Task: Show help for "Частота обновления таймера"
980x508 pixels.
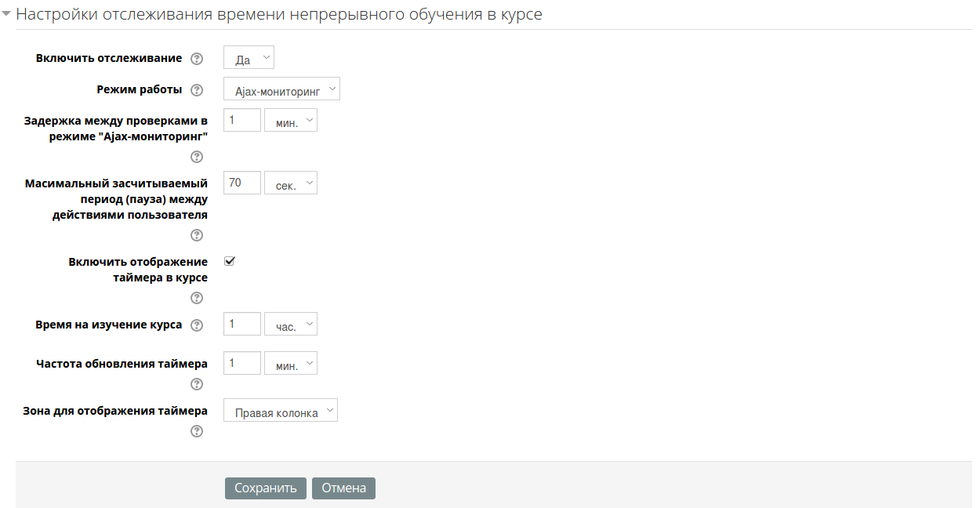Action: pyautogui.click(x=197, y=384)
